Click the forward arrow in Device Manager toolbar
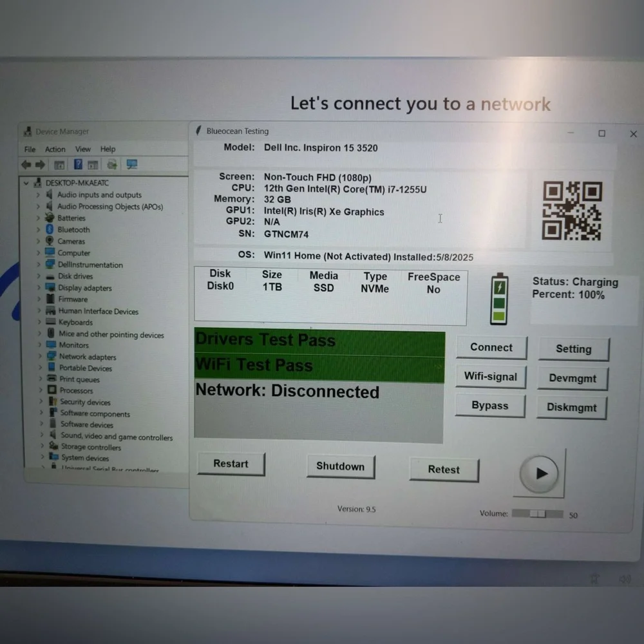Viewport: 644px width, 644px height. (x=40, y=165)
